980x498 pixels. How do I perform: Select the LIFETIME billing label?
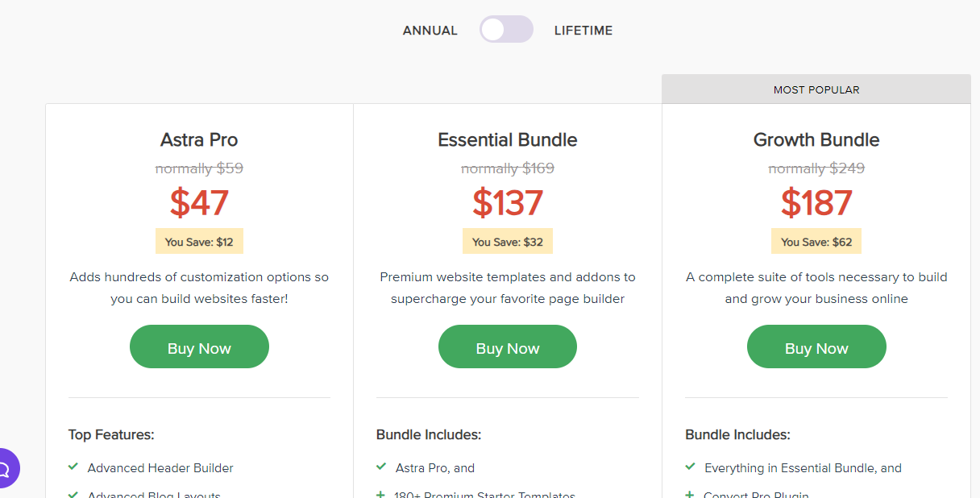click(583, 31)
